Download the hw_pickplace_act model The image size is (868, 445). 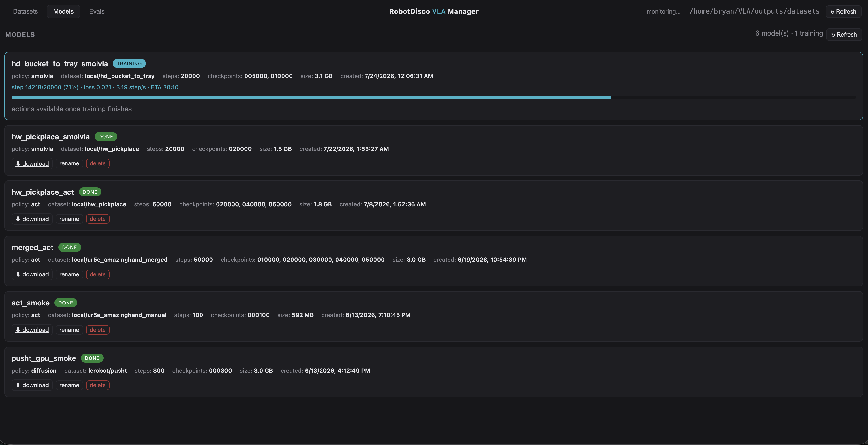(x=32, y=219)
